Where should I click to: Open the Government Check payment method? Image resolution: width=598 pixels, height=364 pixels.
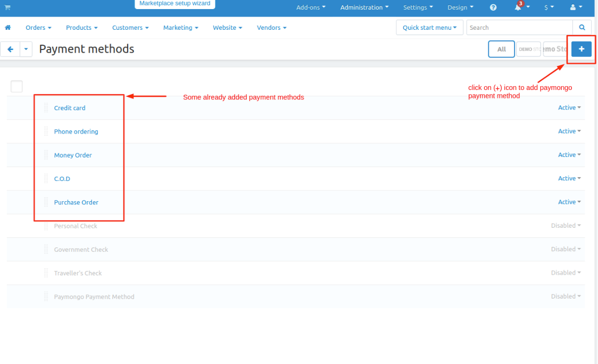click(x=81, y=250)
